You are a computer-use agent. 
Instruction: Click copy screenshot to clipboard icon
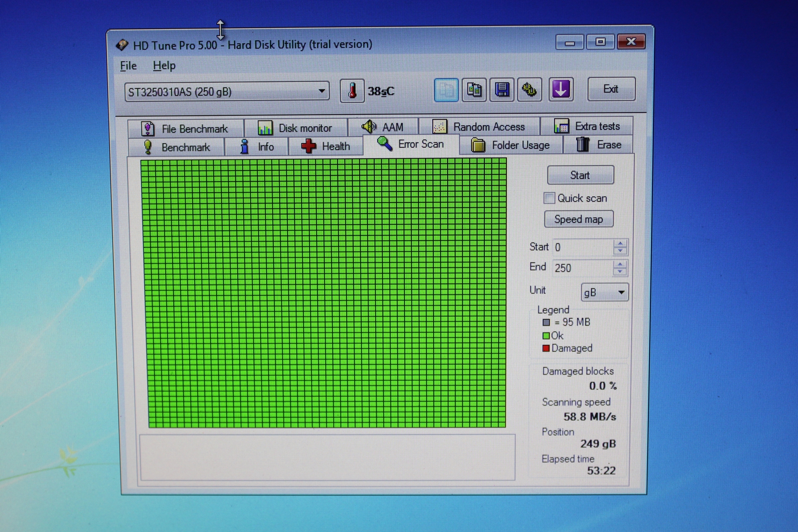[x=474, y=90]
